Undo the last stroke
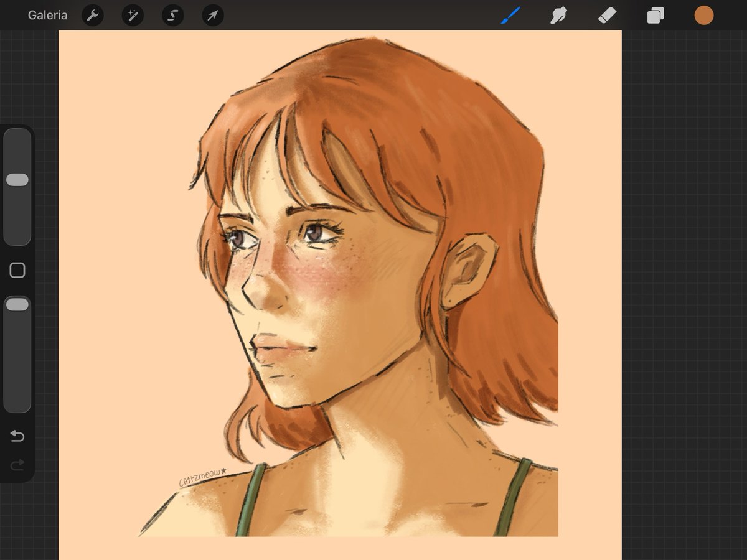747x560 pixels. 17,436
